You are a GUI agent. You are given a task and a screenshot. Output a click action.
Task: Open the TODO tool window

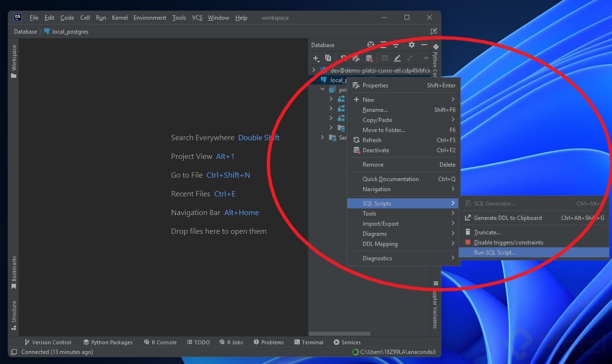point(198,342)
